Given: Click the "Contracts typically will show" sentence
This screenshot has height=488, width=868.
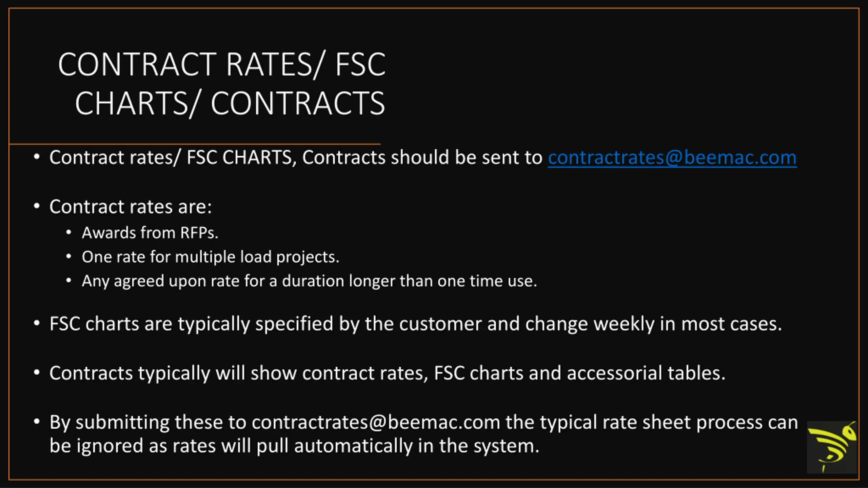Looking at the screenshot, I should [387, 373].
